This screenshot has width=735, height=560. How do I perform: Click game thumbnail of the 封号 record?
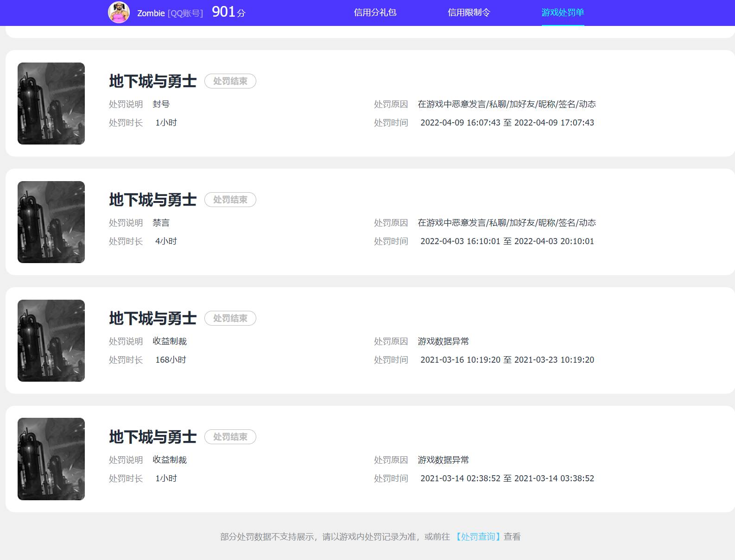[x=51, y=103]
